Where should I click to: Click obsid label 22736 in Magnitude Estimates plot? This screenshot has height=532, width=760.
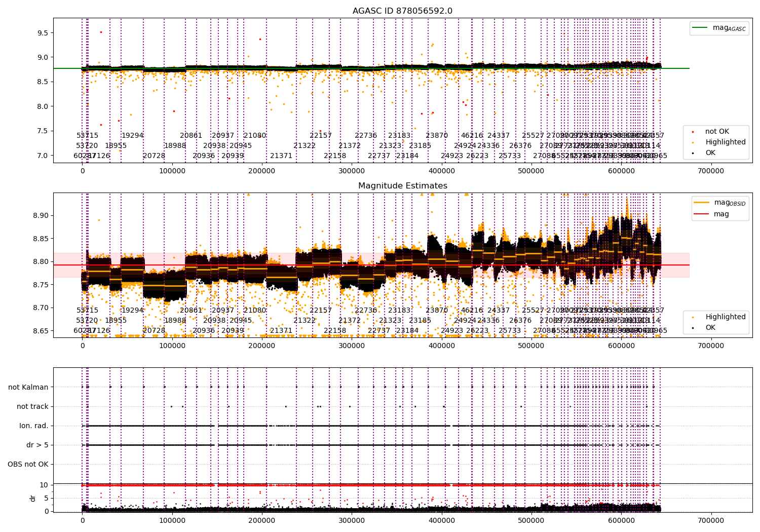coord(366,311)
